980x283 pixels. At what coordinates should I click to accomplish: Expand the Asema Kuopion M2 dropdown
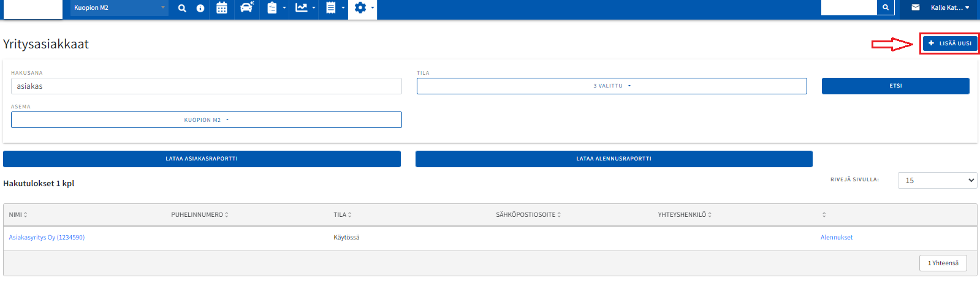pos(206,120)
